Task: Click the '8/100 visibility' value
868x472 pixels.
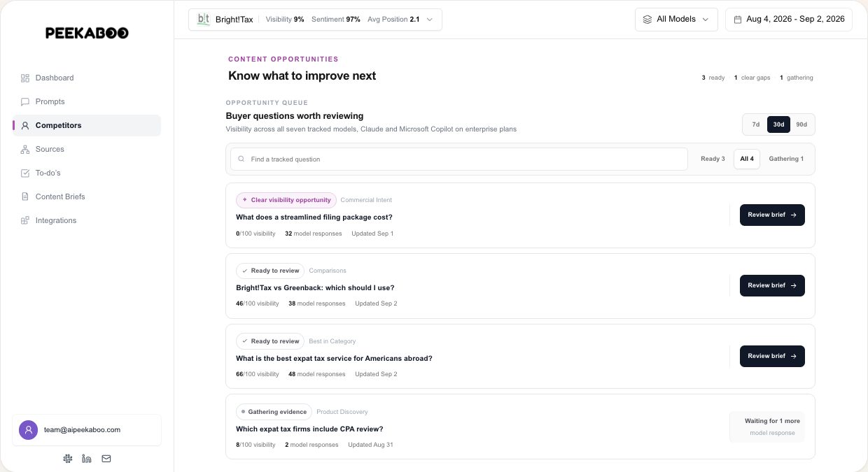Action: tap(255, 445)
